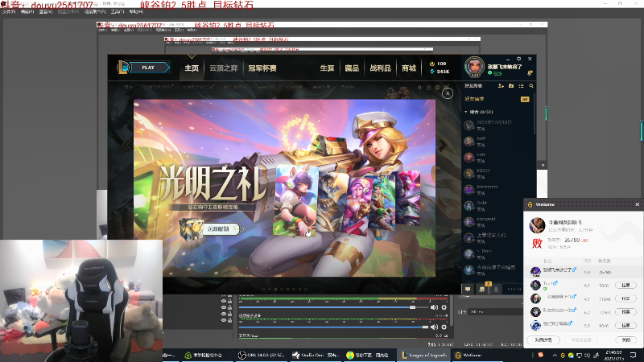Close the 光明之礼 promo banner
The image size is (644, 362).
[x=448, y=93]
